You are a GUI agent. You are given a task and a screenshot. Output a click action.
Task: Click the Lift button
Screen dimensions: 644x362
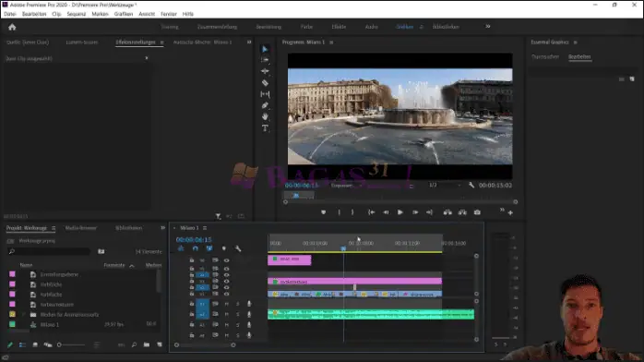click(447, 212)
